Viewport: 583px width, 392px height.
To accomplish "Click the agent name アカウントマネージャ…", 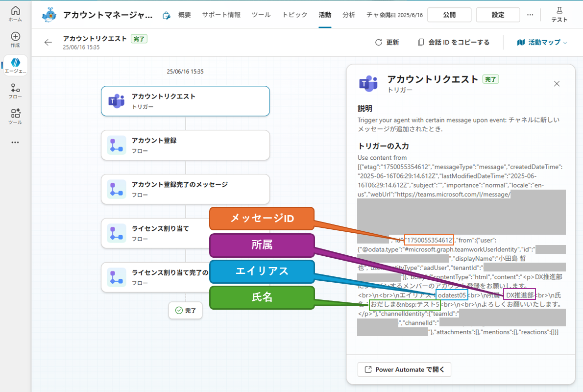I will (108, 15).
